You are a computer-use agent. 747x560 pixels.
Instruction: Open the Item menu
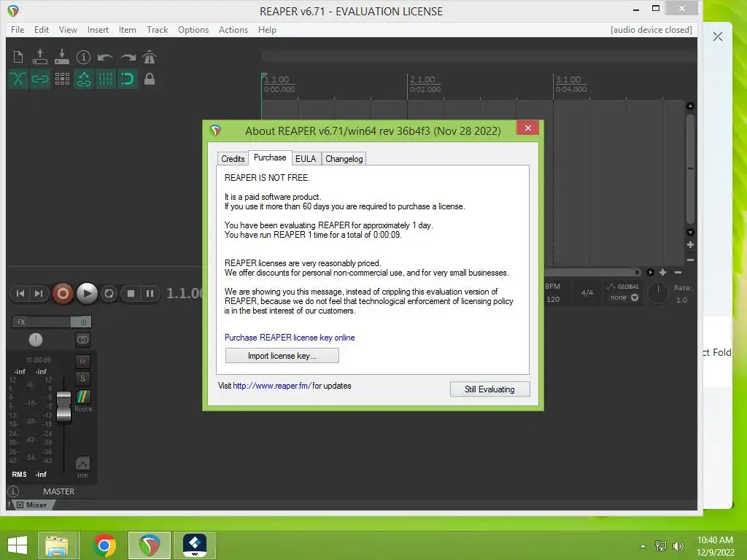pos(127,29)
